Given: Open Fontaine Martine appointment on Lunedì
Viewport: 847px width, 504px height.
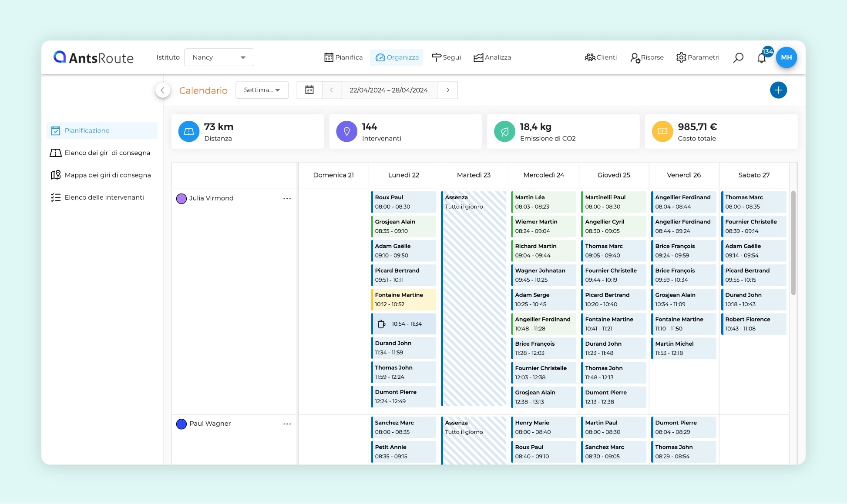Looking at the screenshot, I should (x=403, y=300).
